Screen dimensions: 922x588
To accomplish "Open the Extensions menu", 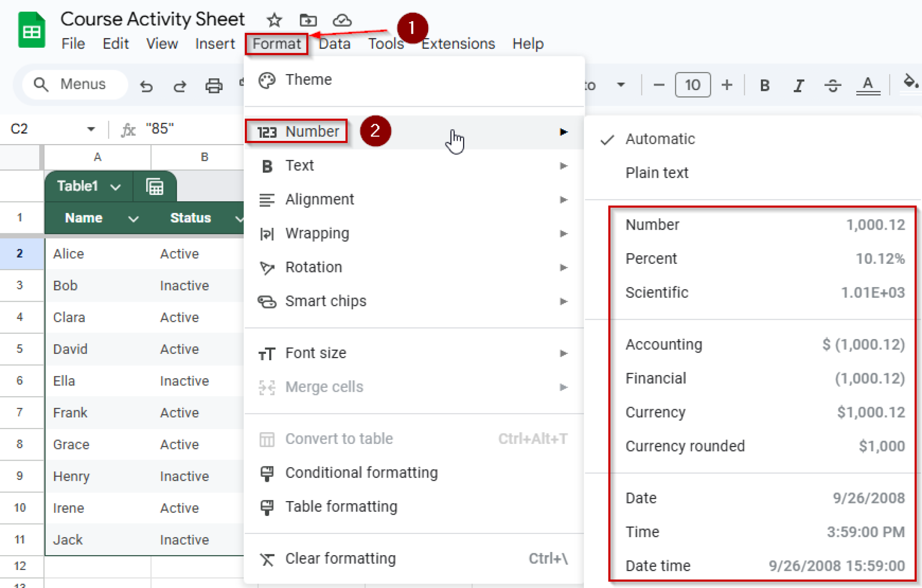I will pos(457,43).
